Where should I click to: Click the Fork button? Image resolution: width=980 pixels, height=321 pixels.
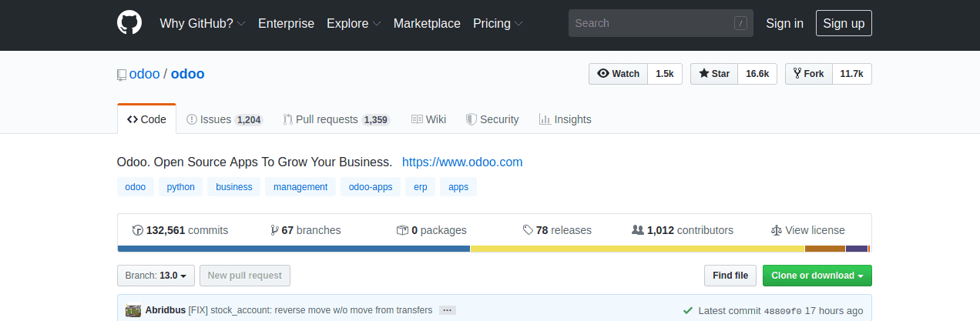pos(808,74)
